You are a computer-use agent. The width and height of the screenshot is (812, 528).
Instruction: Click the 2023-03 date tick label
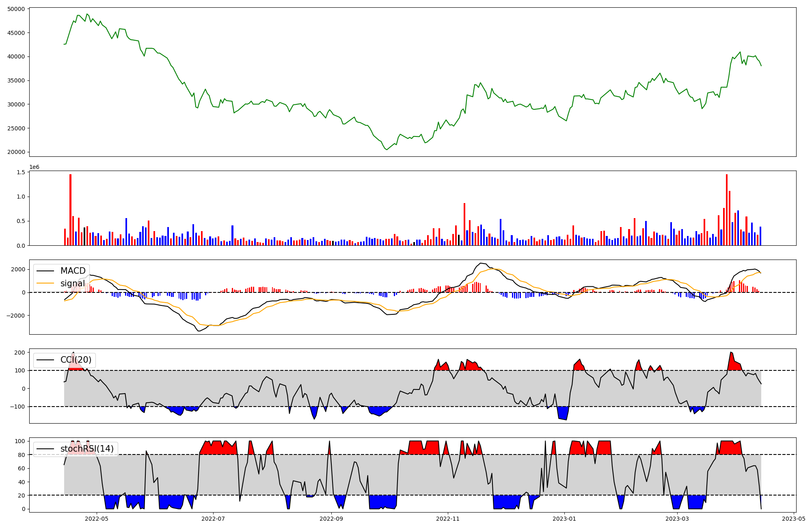[677, 519]
